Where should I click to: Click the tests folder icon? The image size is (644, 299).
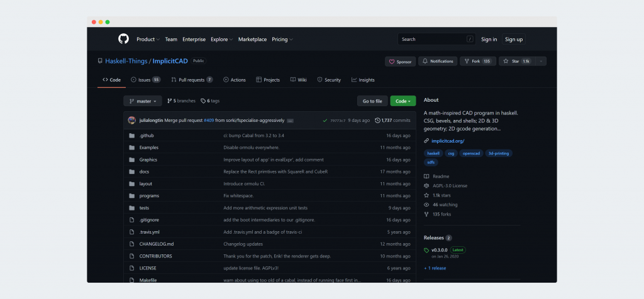(132, 208)
